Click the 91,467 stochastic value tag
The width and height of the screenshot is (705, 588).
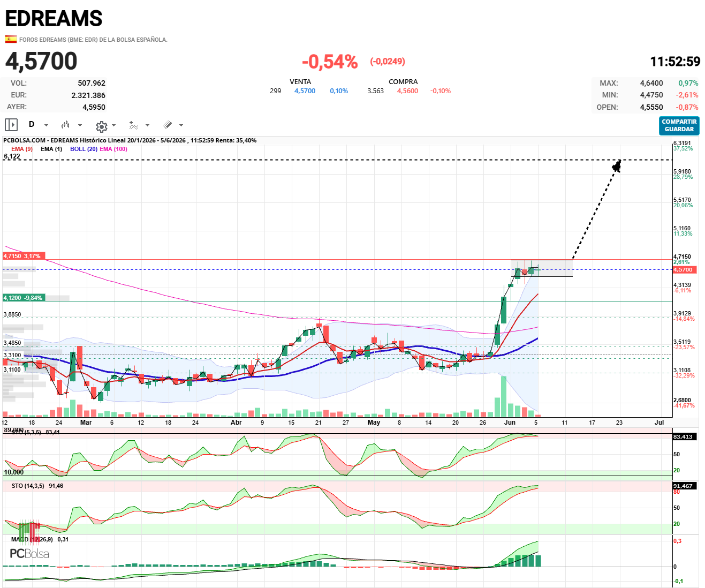684,486
